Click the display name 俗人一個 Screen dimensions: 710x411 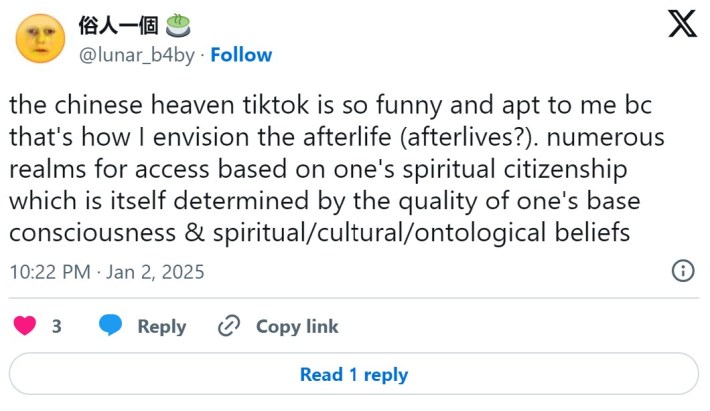118,25
